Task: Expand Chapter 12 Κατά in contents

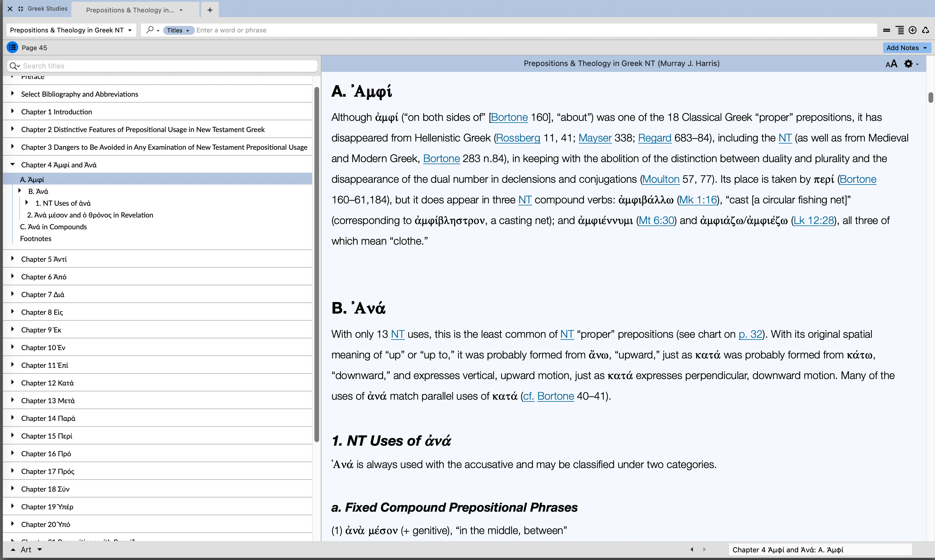Action: point(12,383)
